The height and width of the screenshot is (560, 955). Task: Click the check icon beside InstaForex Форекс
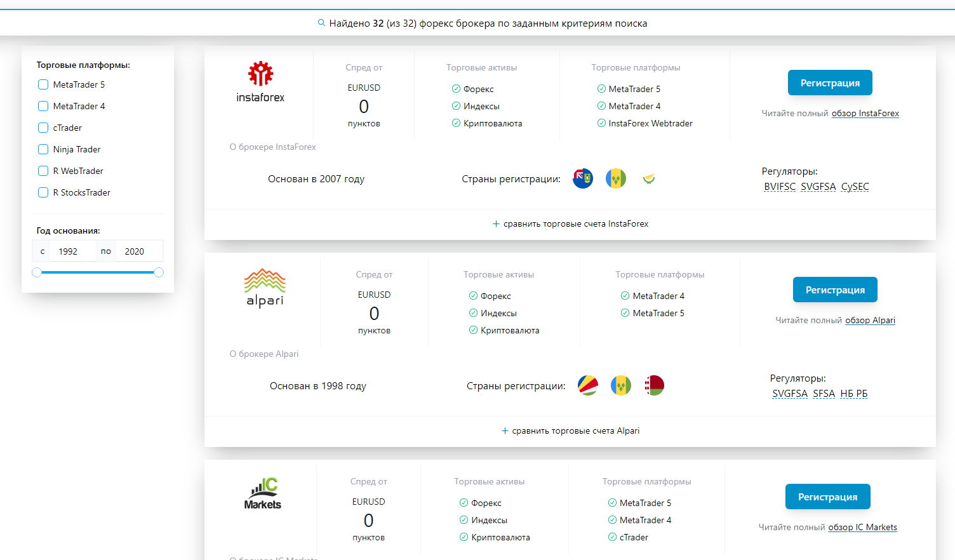coord(456,89)
